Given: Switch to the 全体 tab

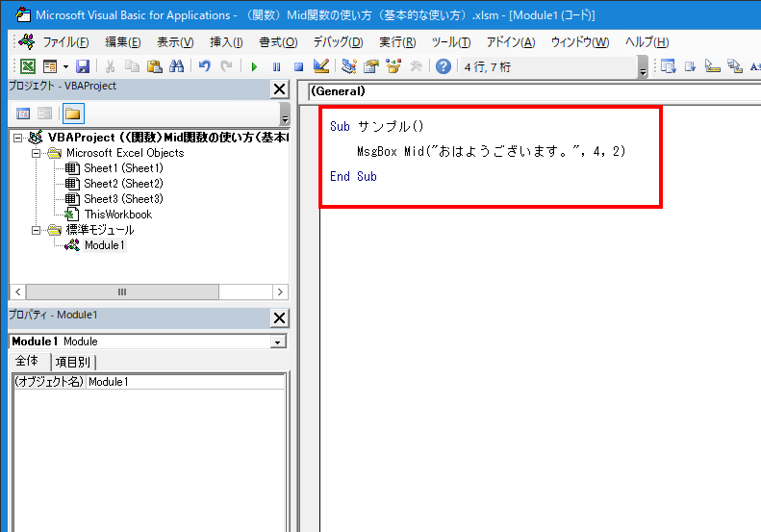Looking at the screenshot, I should (x=27, y=361).
